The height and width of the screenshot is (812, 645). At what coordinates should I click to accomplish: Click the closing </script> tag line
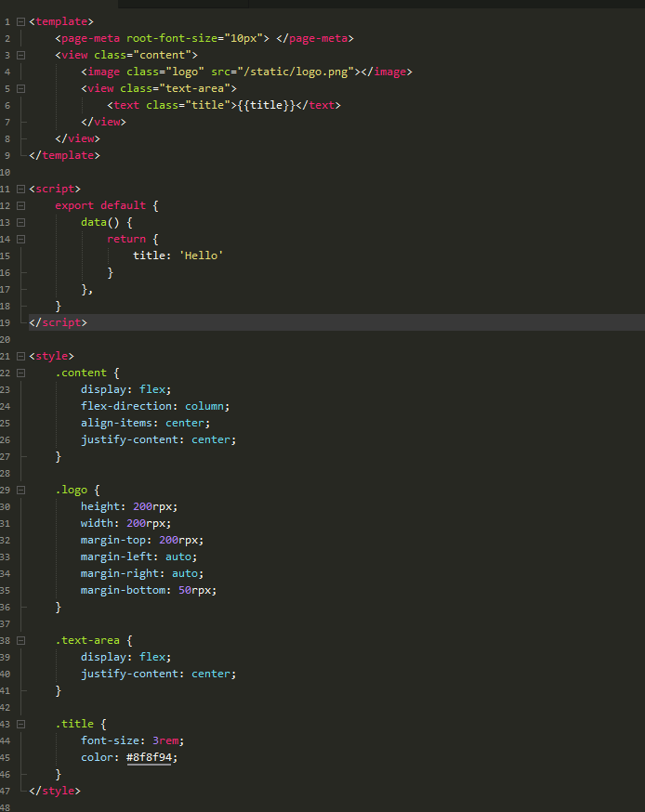tap(336, 322)
